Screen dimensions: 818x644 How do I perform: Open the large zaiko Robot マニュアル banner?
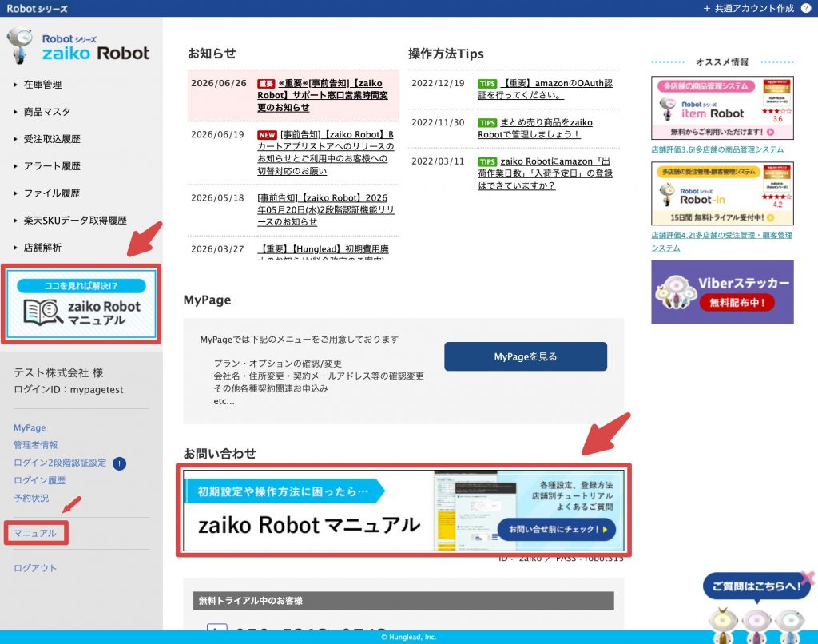click(403, 511)
